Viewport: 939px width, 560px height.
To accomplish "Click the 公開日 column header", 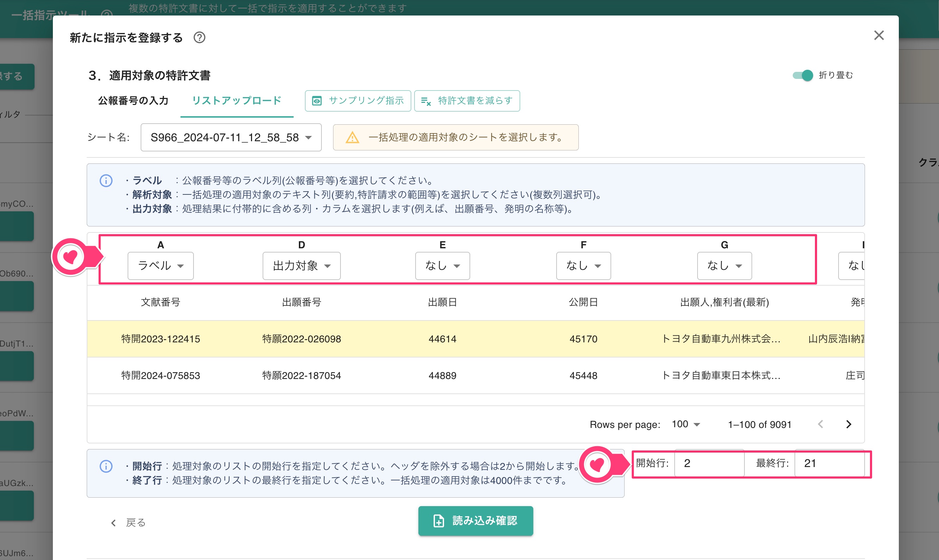I will click(583, 302).
